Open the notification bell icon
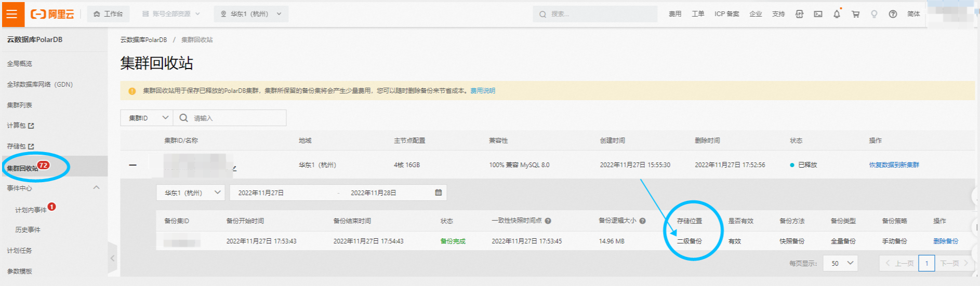 pos(837,14)
